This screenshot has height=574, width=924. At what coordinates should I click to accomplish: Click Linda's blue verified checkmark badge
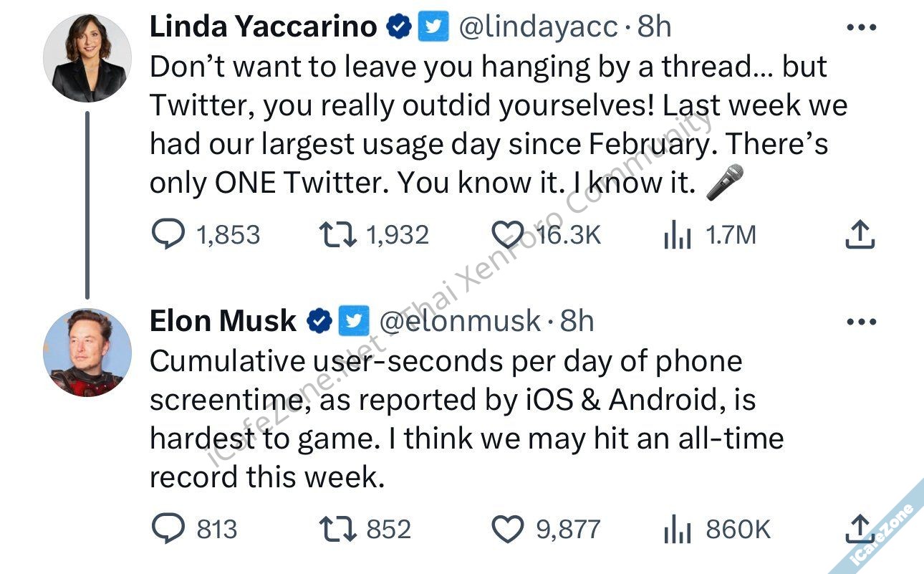(398, 27)
